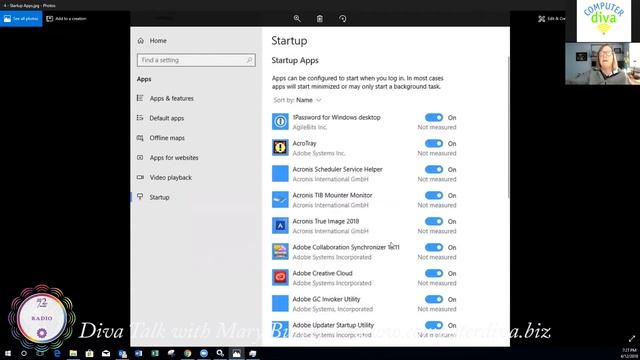The width and height of the screenshot is (640, 360).
Task: Click the Adobe Updater Startup Utility icon
Action: (x=280, y=329)
